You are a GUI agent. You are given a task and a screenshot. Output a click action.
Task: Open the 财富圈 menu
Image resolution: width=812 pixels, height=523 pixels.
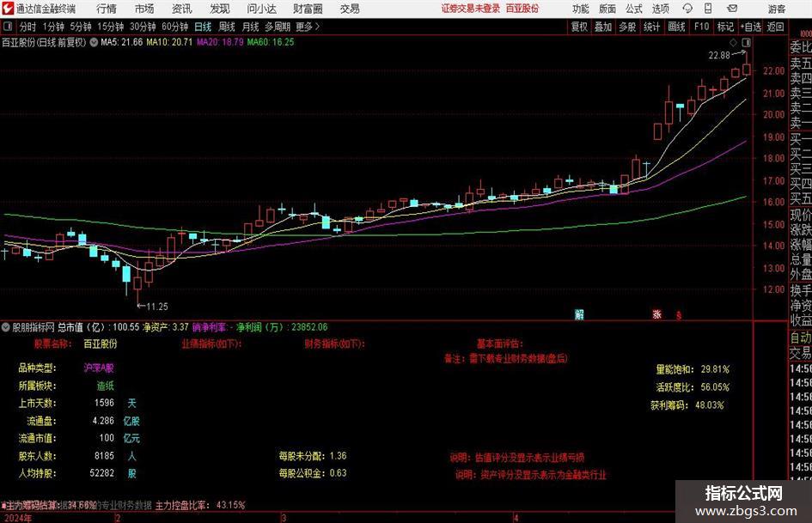[308, 9]
